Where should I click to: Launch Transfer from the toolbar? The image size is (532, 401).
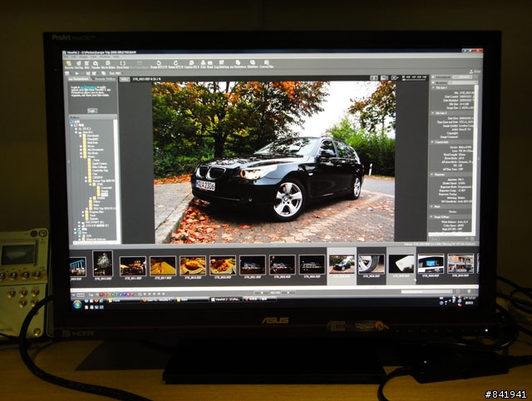click(x=96, y=65)
